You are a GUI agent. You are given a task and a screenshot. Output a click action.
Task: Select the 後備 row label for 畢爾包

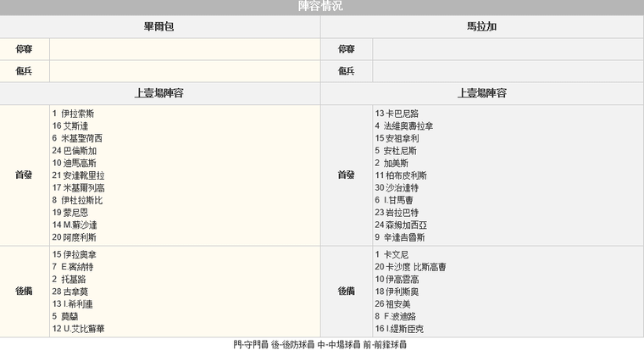[24, 292]
